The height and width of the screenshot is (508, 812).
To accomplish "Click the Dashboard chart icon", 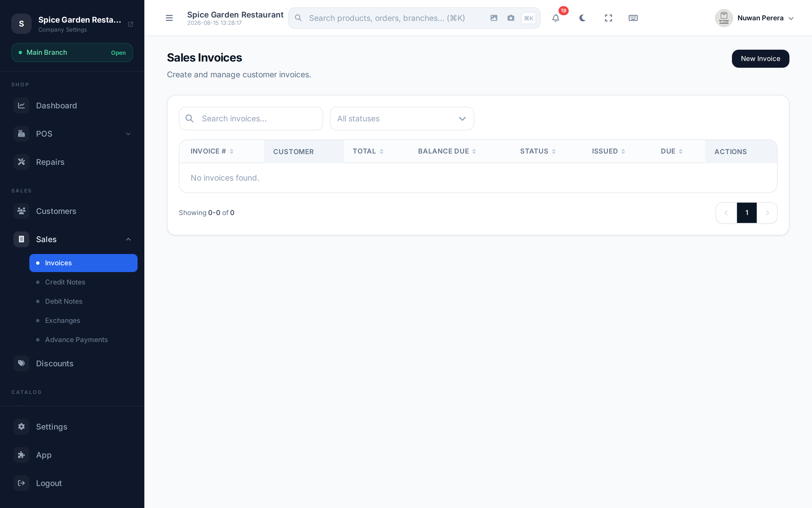I will 21,106.
